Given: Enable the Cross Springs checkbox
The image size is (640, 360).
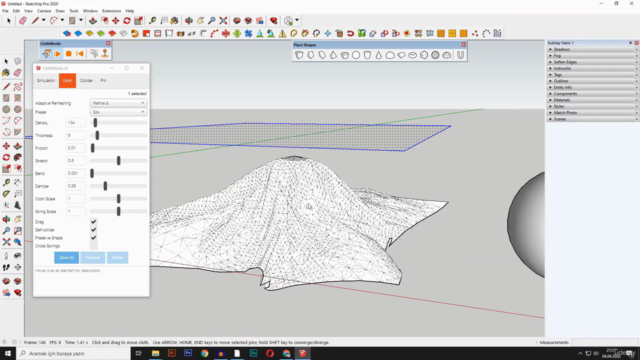Looking at the screenshot, I should pyautogui.click(x=93, y=246).
